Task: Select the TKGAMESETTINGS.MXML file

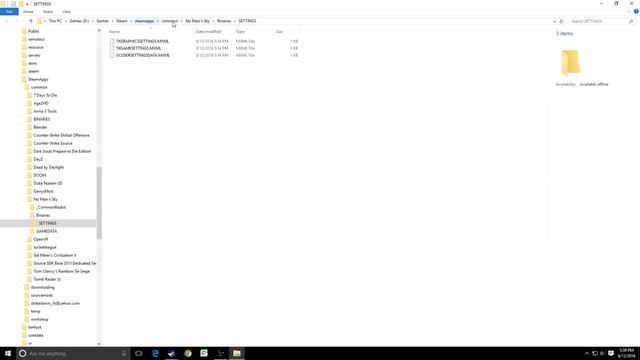Action: 138,48
